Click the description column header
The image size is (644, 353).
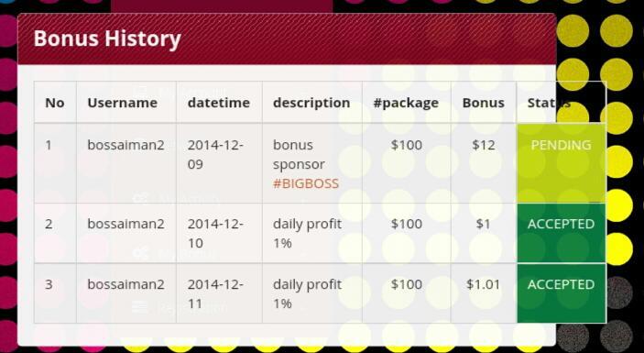point(311,103)
